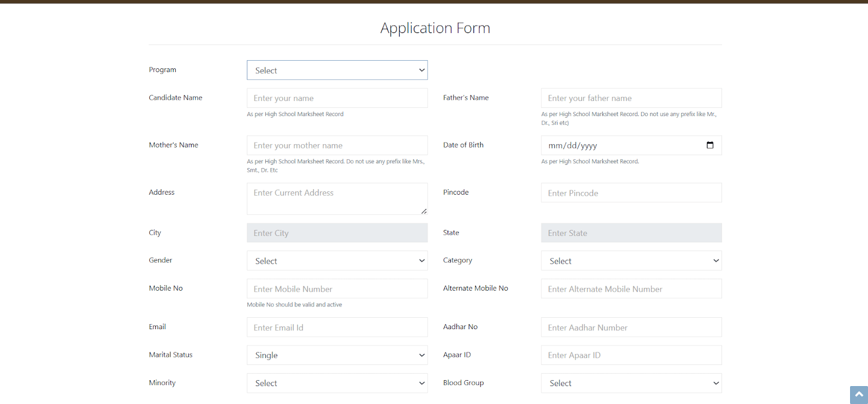
Task: Click the Candidate Name input field
Action: (x=337, y=98)
